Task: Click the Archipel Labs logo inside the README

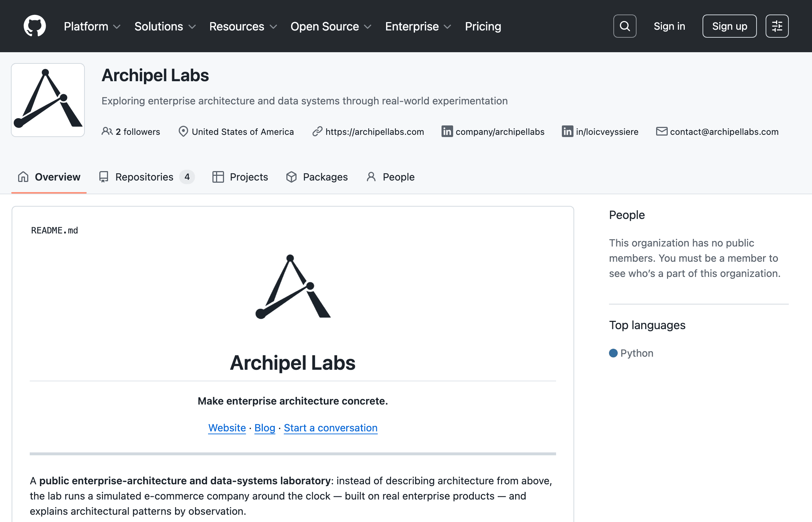Action: click(293, 286)
